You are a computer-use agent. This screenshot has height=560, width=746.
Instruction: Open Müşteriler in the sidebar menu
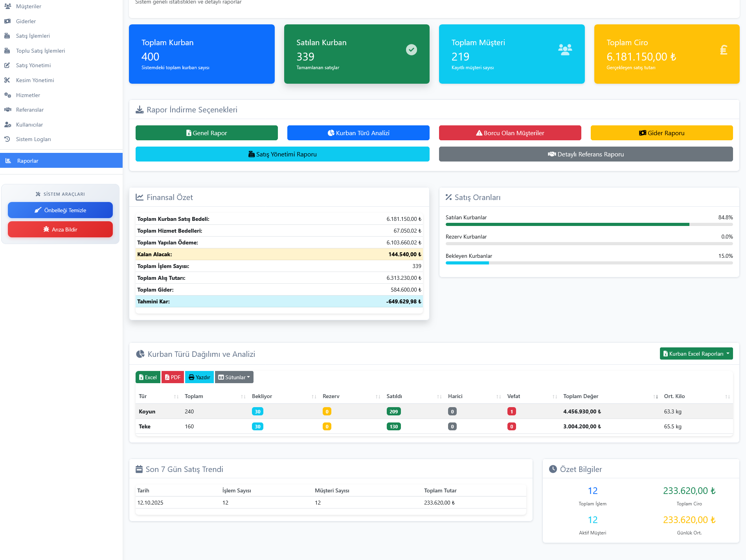coord(29,6)
